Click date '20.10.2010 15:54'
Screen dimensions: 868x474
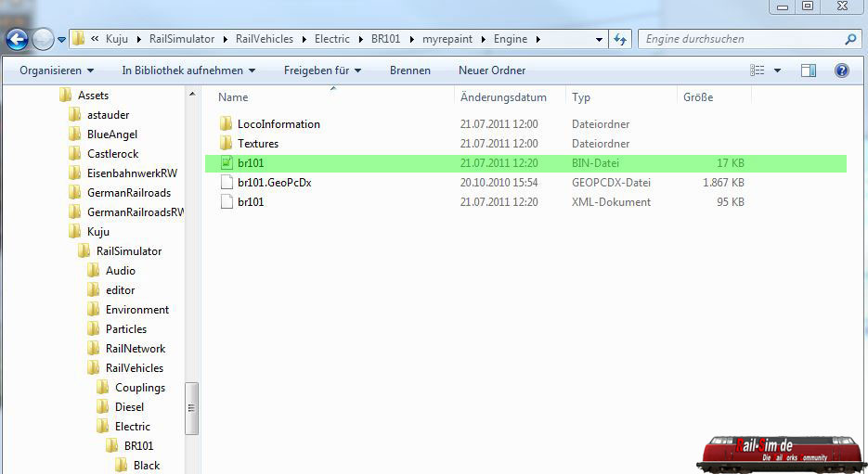coord(499,183)
